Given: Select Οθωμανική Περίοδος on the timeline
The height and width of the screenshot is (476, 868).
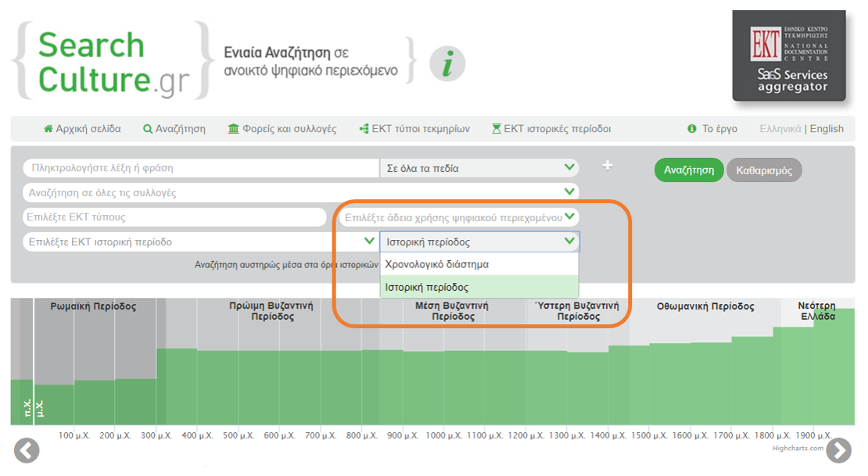Looking at the screenshot, I should click(705, 306).
